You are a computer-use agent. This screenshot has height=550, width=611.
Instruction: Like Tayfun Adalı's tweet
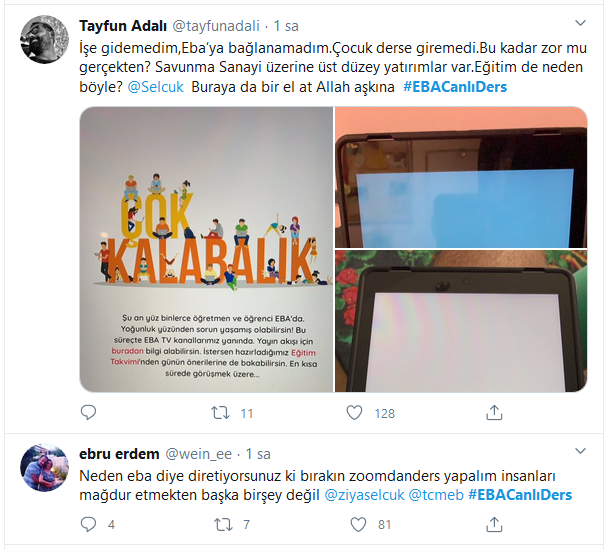pos(354,412)
